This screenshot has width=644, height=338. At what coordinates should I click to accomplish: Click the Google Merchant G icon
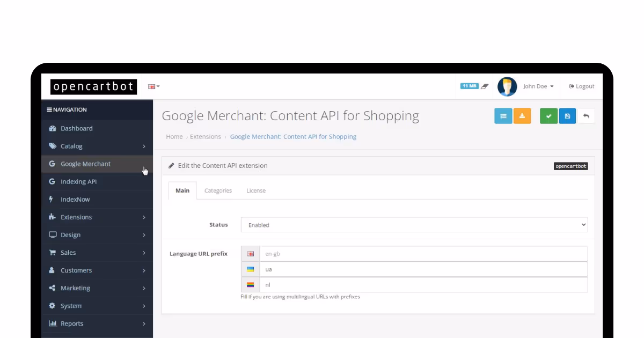52,164
